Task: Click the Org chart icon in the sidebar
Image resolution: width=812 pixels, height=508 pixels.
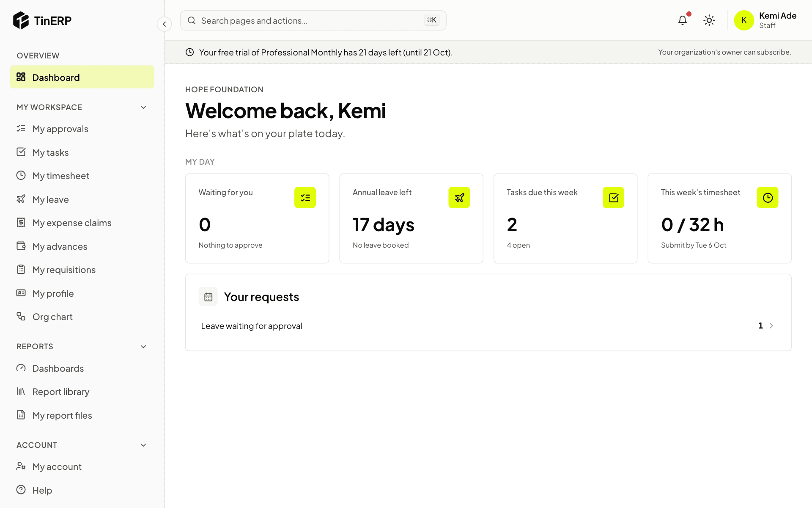Action: 21,316
